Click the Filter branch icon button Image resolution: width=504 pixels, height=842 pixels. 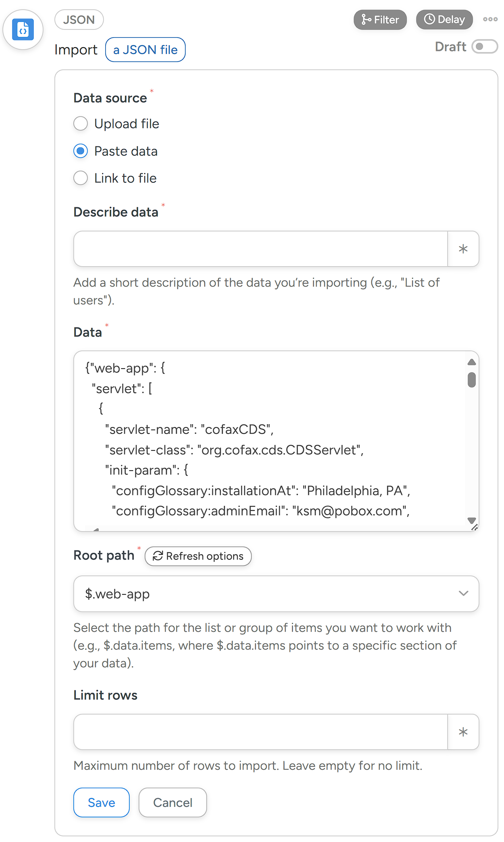[380, 20]
